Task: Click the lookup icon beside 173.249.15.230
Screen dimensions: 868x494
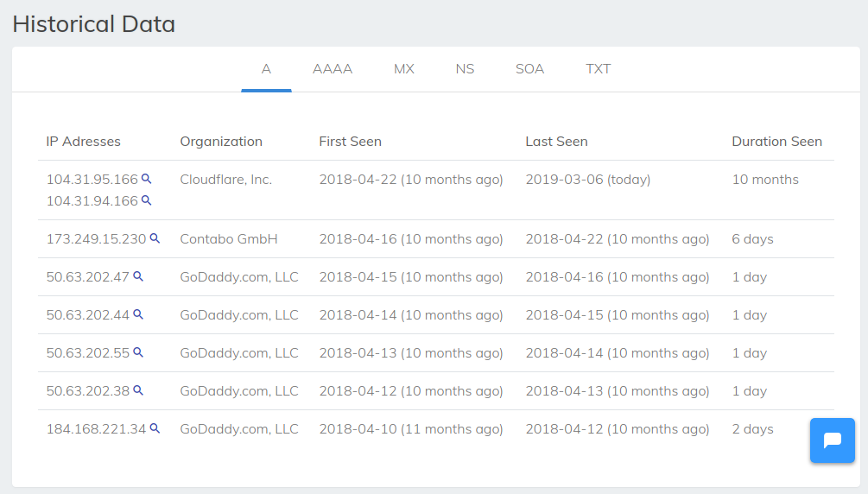Action: 155,238
